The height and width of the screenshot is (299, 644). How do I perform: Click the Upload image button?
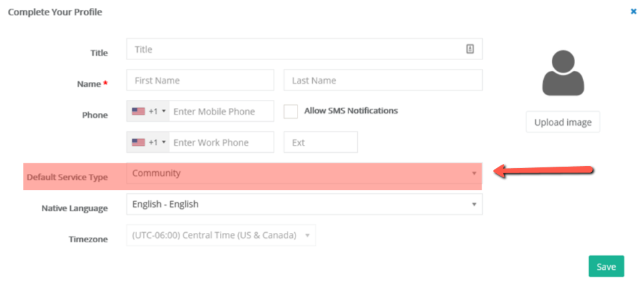pyautogui.click(x=563, y=122)
